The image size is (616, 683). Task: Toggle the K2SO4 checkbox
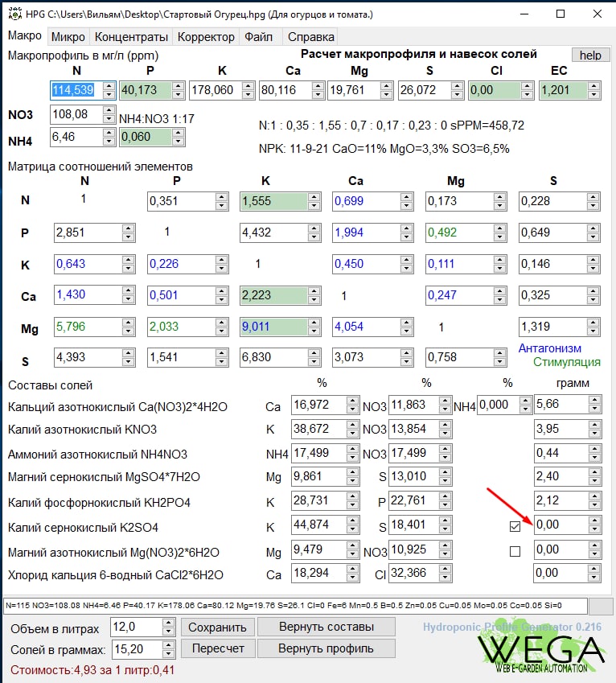coord(515,527)
